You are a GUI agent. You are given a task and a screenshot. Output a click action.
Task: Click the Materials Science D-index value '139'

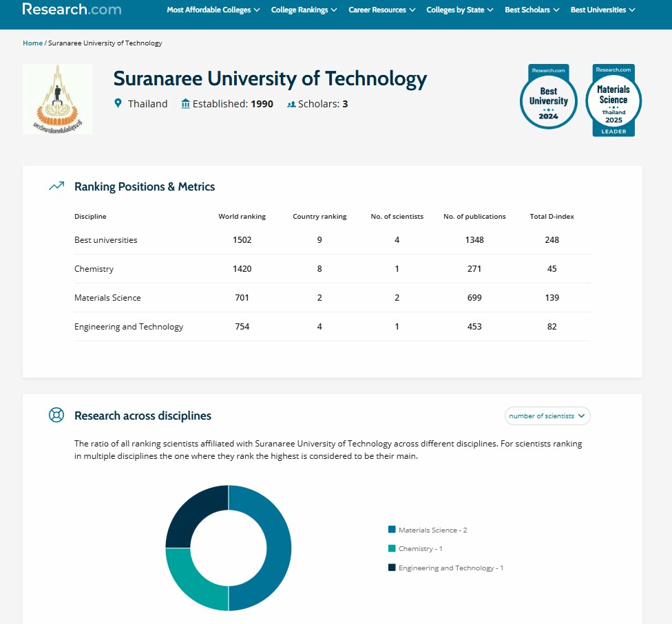(552, 298)
